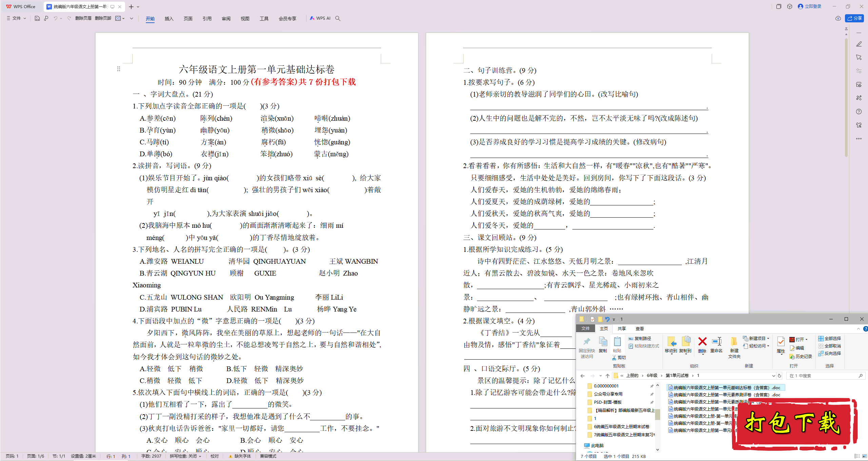Click Explorer back navigation arrow

(583, 376)
